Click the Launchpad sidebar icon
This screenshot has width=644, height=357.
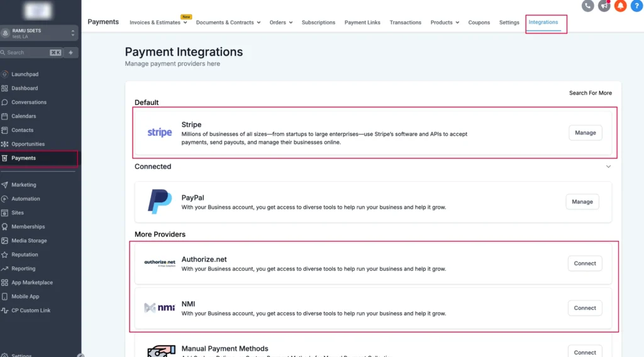point(4,74)
